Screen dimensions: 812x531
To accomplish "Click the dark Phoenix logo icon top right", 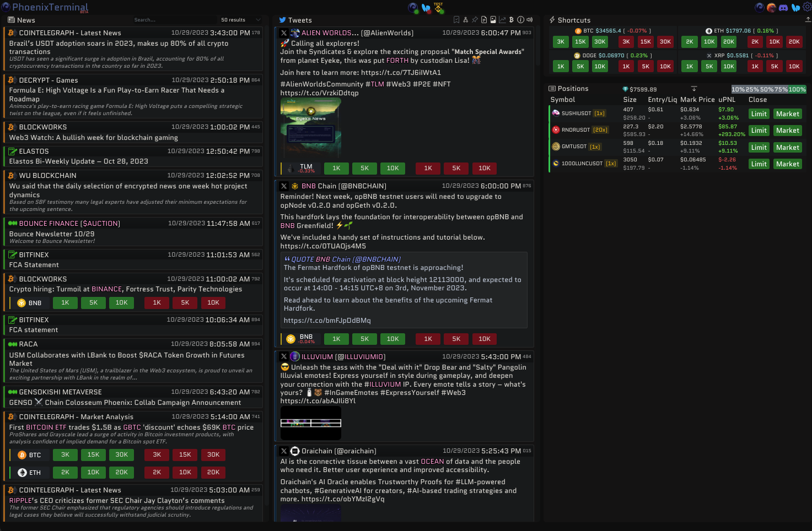I will [759, 7].
